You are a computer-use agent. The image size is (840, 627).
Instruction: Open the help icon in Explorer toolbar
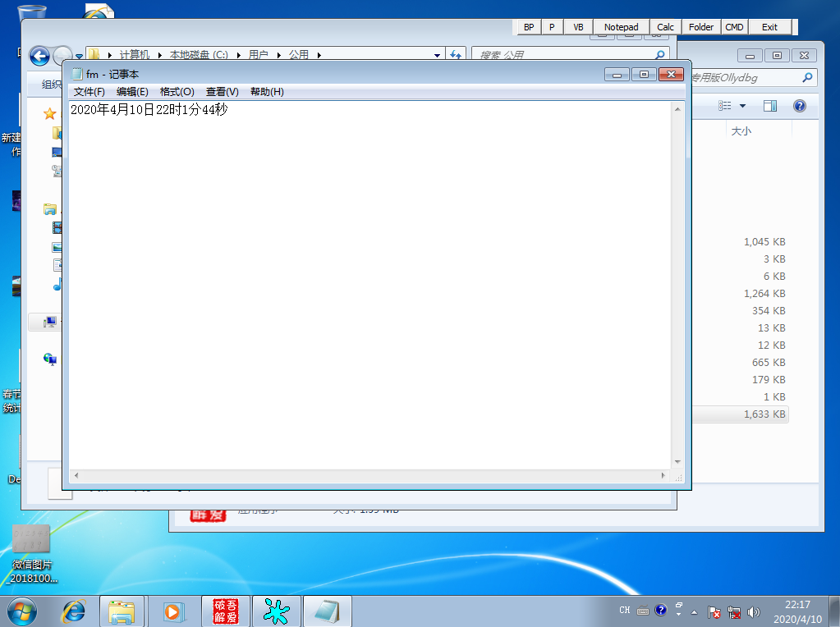tap(799, 106)
